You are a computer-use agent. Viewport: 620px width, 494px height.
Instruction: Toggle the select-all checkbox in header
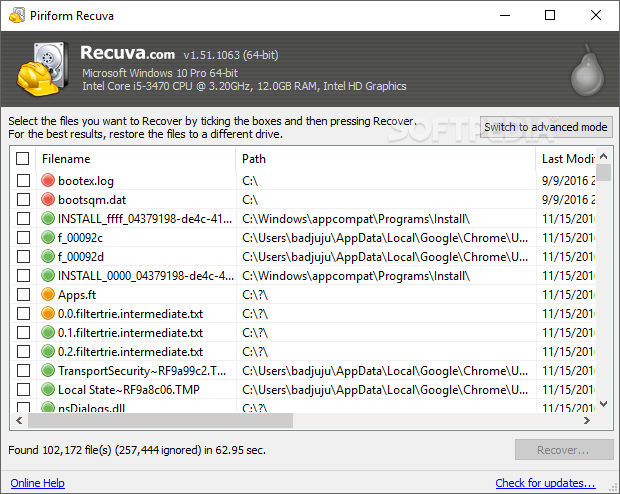click(23, 159)
